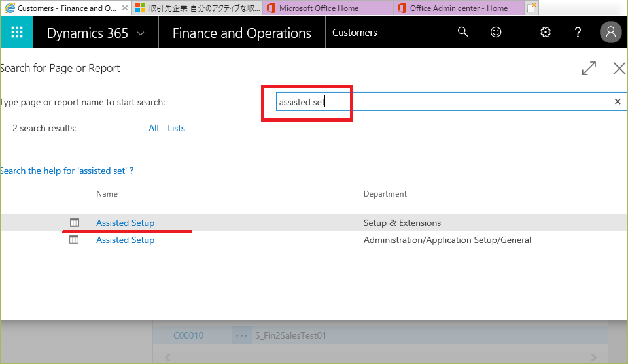
Task: Click customer number C00010 in background list
Action: tap(188, 335)
